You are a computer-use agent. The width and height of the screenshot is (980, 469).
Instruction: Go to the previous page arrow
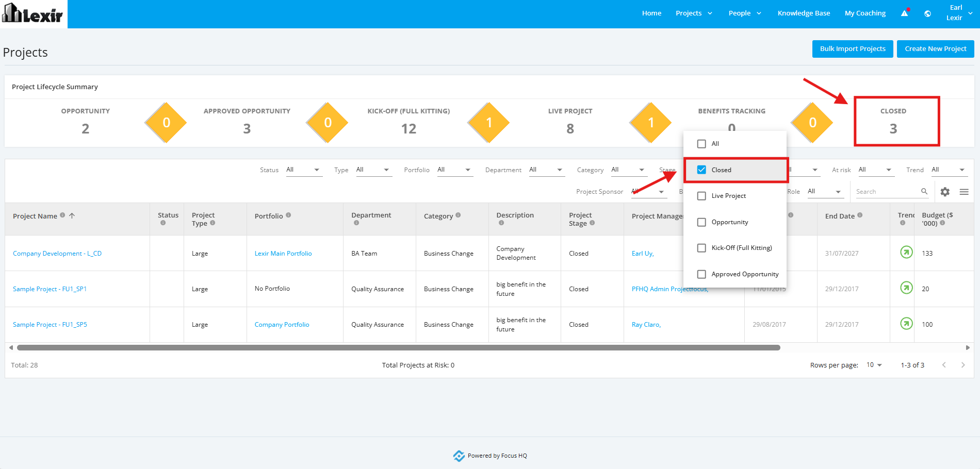point(944,365)
